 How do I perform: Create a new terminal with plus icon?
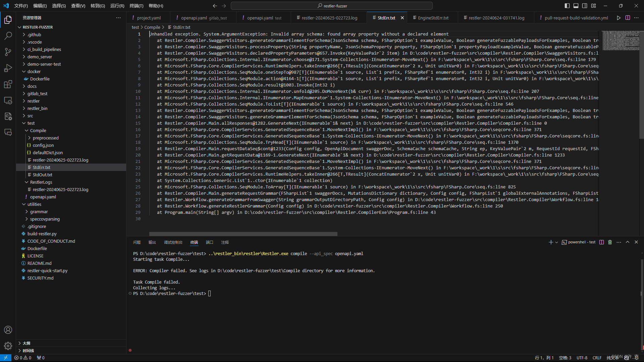coord(550,242)
